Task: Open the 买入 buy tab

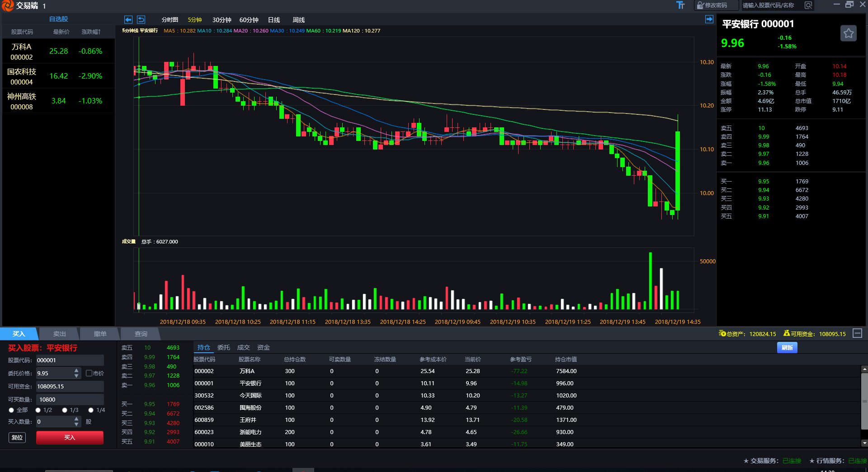Action: [x=19, y=334]
